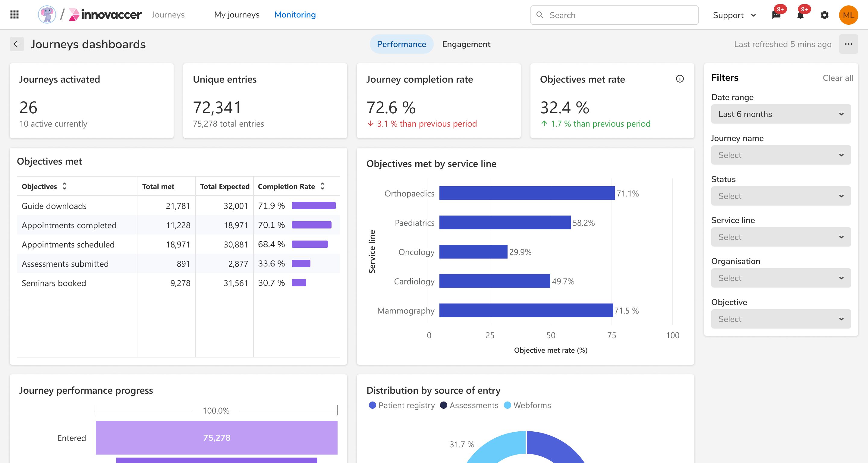Open the dashboard more options menu
The width and height of the screenshot is (868, 463).
coord(848,44)
